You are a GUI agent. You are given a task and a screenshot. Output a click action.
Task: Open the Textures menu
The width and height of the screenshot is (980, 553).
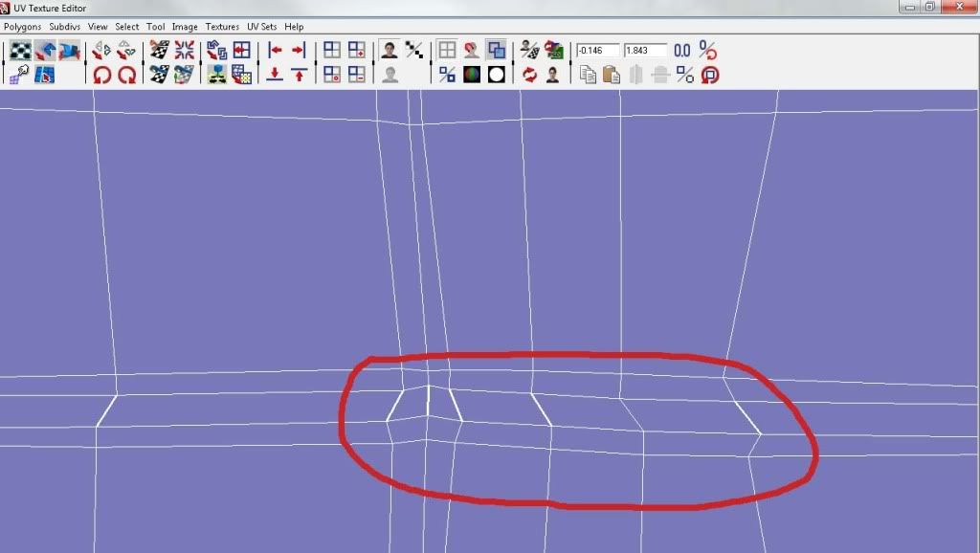point(222,27)
